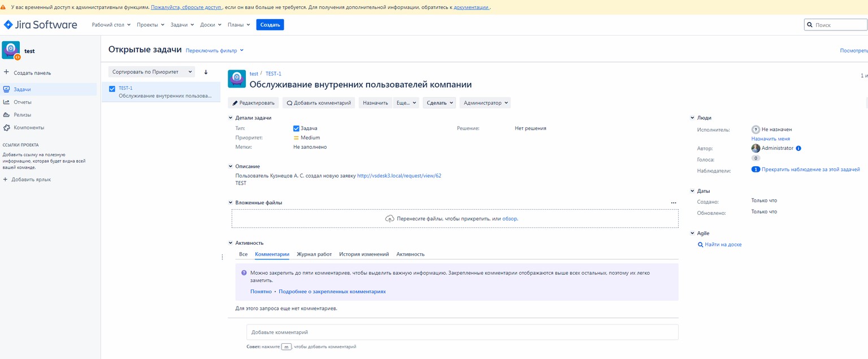The image size is (868, 359).
Task: Collapse the Dates section
Action: [692, 191]
